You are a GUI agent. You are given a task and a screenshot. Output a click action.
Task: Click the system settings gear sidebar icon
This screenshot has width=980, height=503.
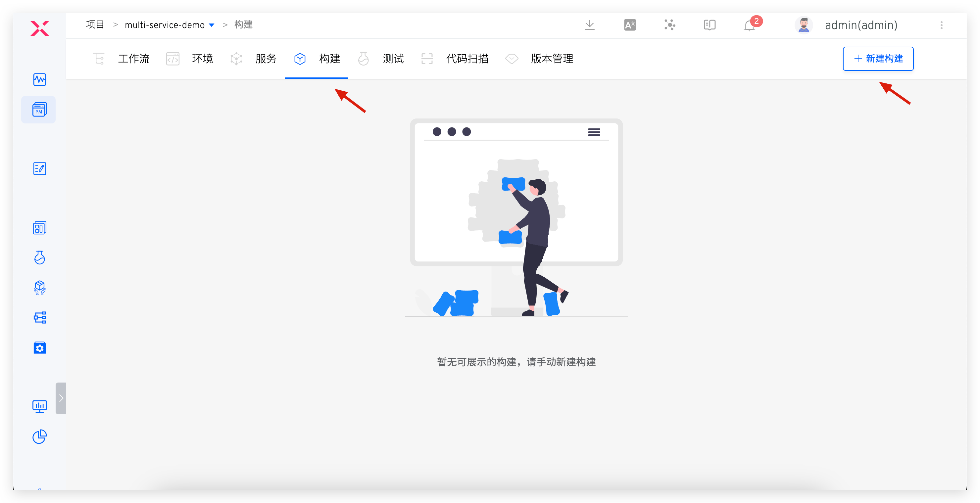coord(40,348)
